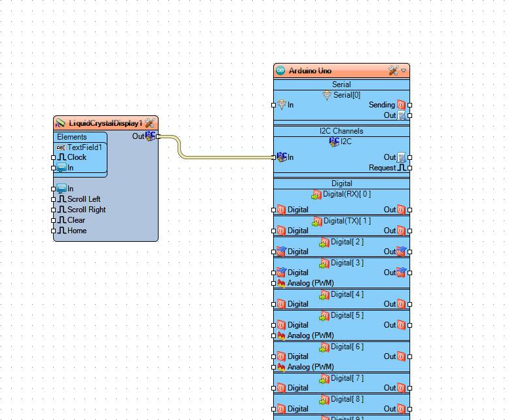
Task: Select the yellow I2C connection wire
Action: (216, 157)
